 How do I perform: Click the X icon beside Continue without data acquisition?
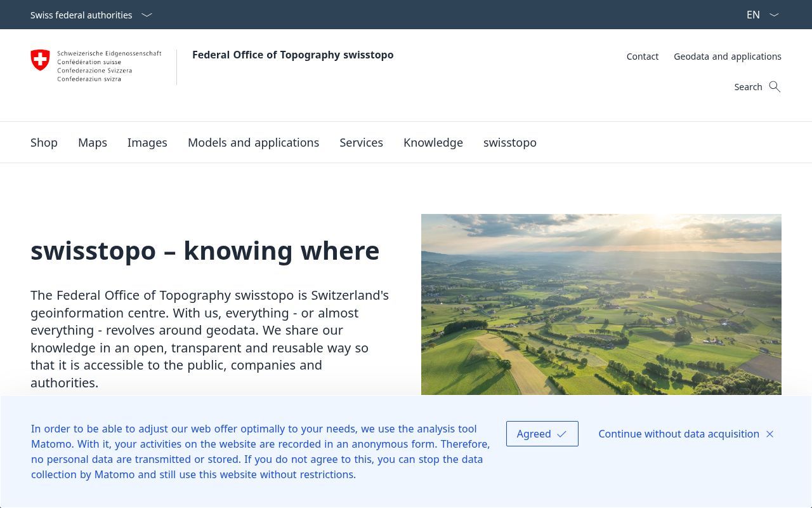(769, 434)
